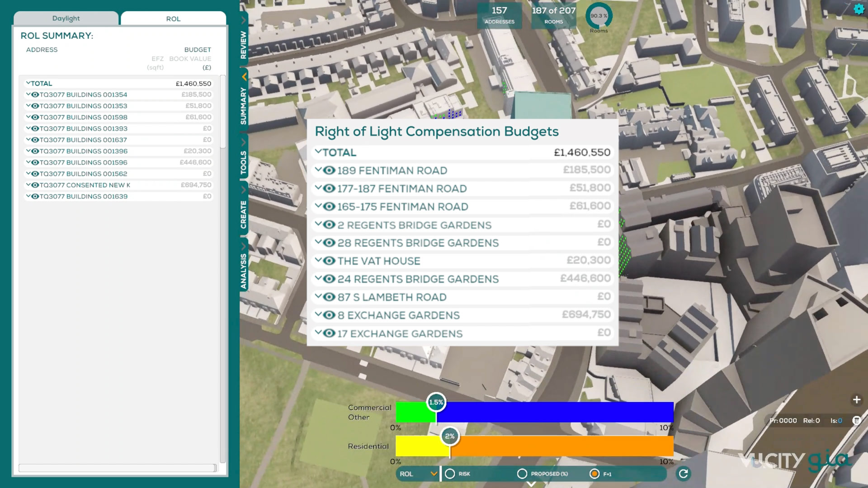The width and height of the screenshot is (868, 488).
Task: Open the TOOLS side panel
Action: click(244, 163)
